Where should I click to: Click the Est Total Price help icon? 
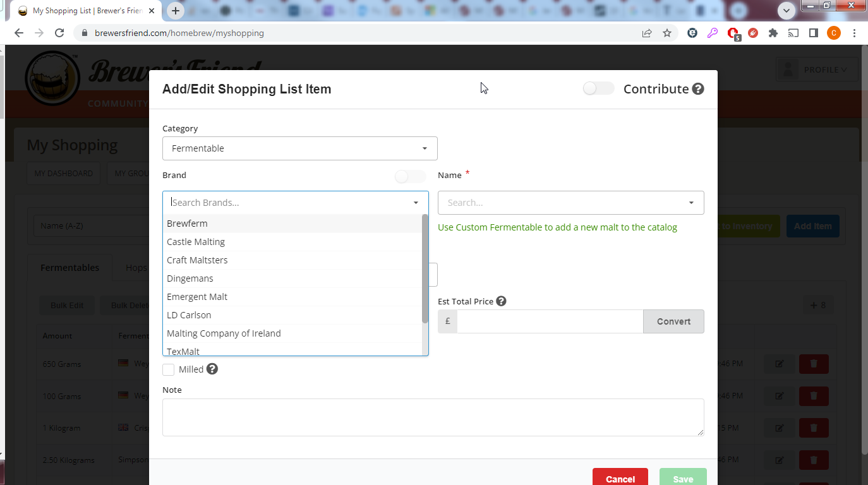point(501,301)
